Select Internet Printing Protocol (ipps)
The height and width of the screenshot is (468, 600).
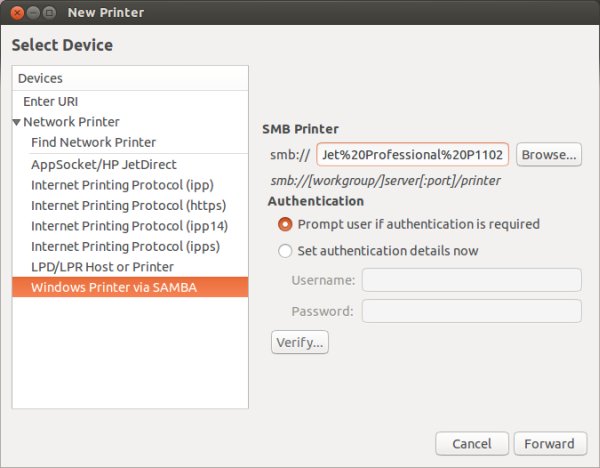125,246
